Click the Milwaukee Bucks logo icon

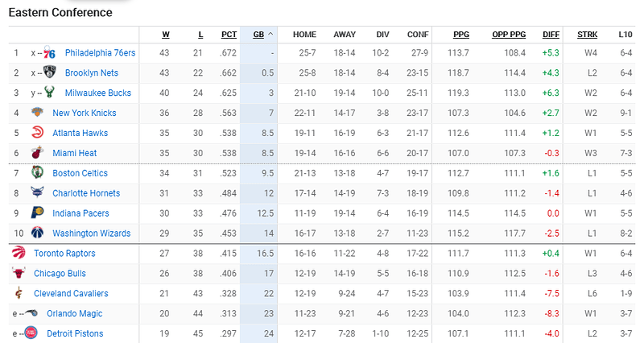[49, 93]
